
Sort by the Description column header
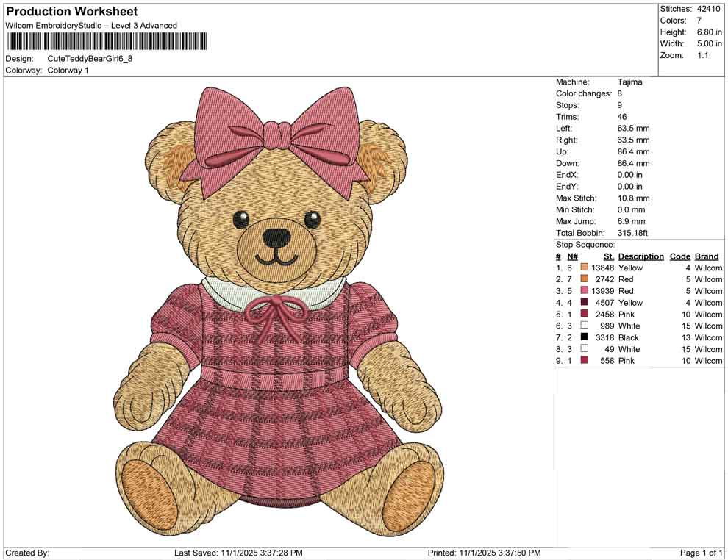tap(640, 256)
